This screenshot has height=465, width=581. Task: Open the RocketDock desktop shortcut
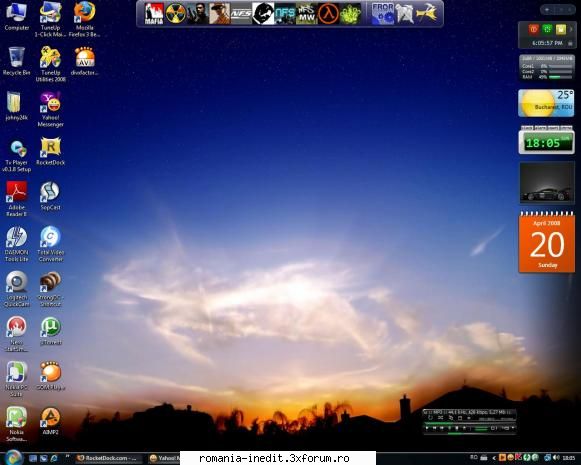tap(50, 151)
